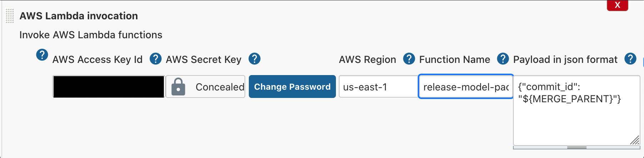
Task: Show help for Payload in json format
Action: point(630,59)
